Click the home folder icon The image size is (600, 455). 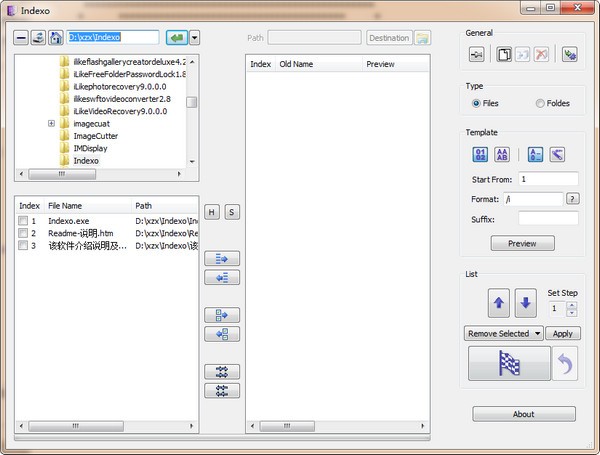click(55, 38)
